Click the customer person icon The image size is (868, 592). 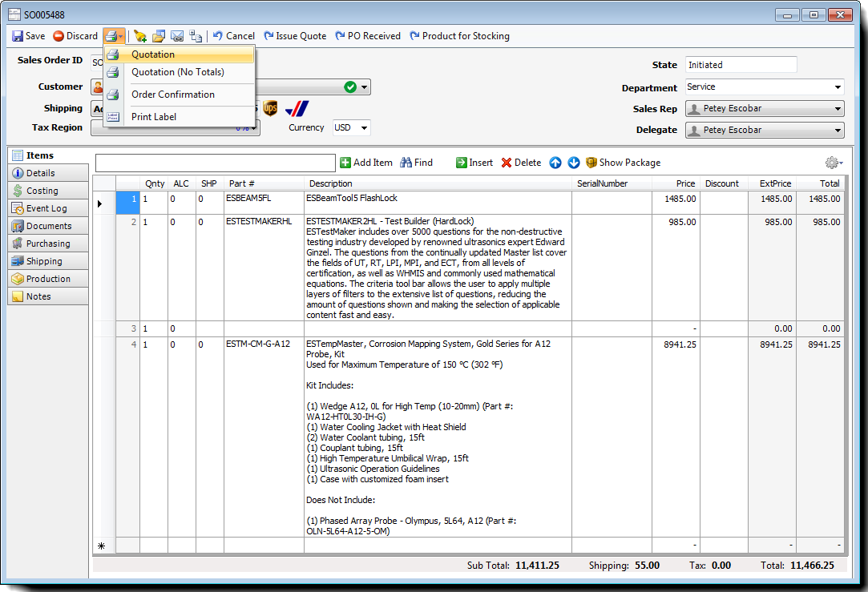coord(98,87)
